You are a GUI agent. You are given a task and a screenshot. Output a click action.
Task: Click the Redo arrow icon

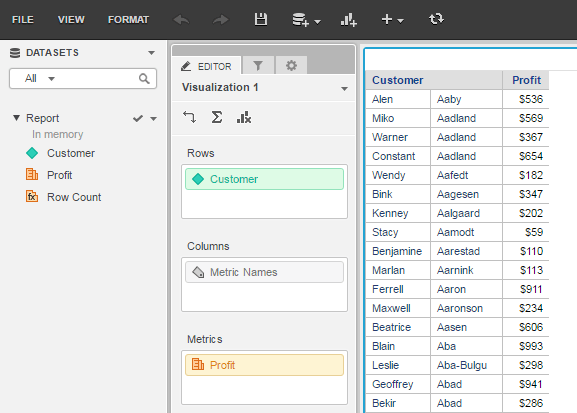tap(220, 20)
